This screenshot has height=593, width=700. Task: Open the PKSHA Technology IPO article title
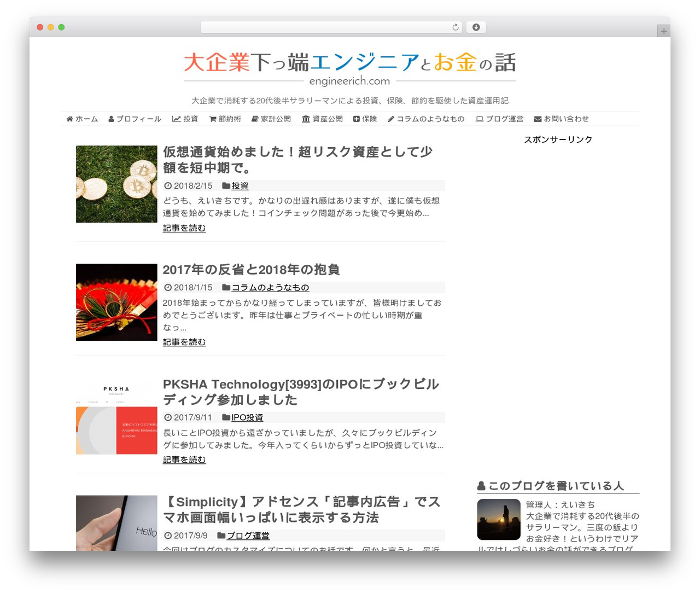[x=301, y=392]
